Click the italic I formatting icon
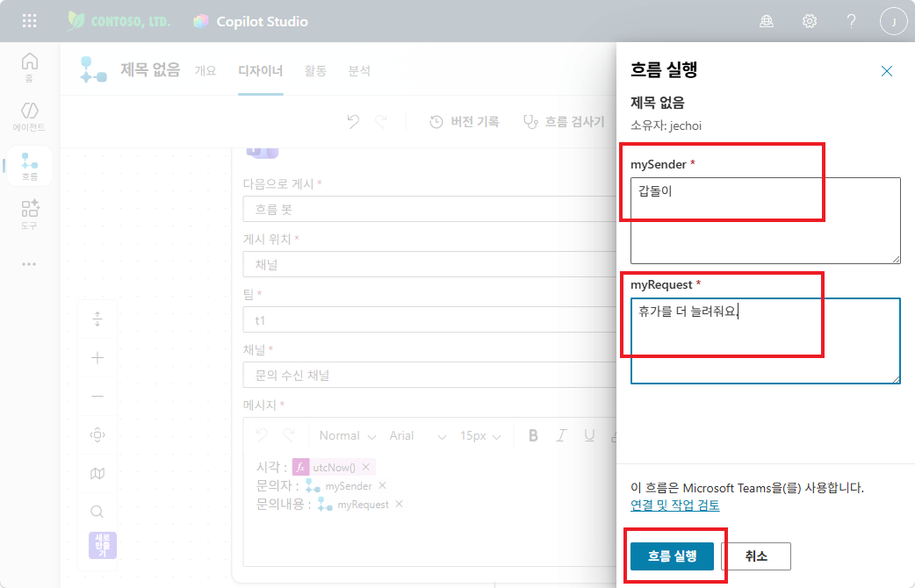The image size is (915, 588). (x=561, y=436)
